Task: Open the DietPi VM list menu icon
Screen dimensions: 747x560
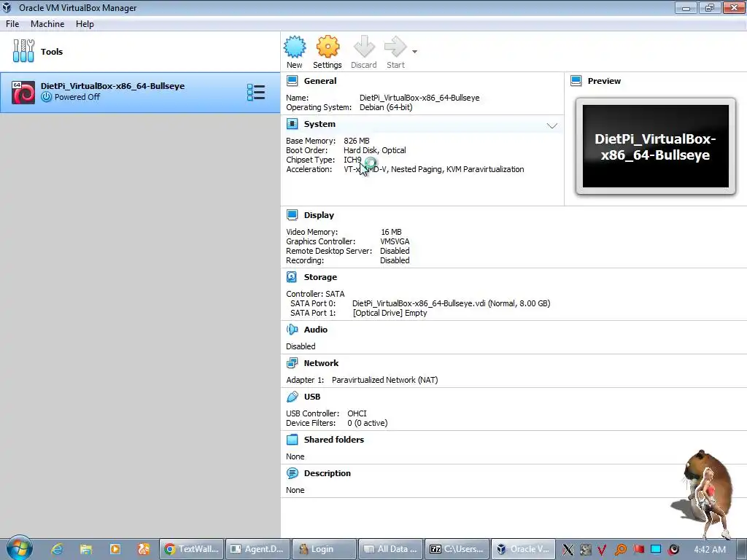Action: 256,93
